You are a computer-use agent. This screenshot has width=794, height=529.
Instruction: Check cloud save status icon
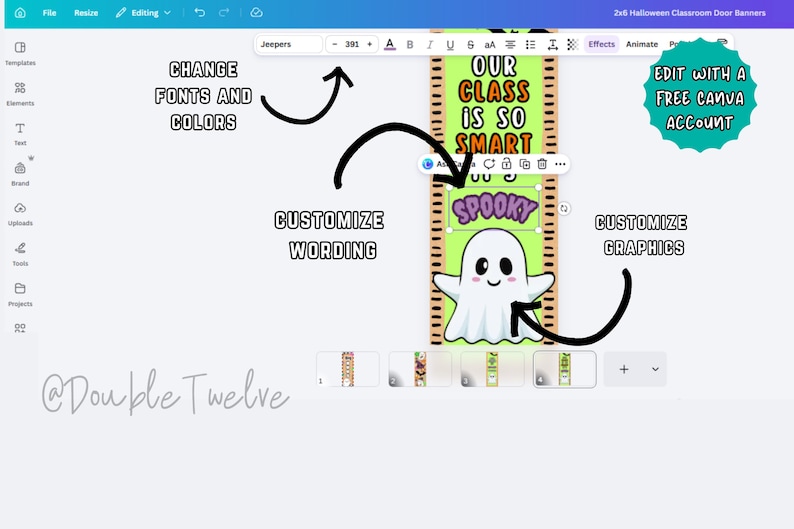[256, 13]
